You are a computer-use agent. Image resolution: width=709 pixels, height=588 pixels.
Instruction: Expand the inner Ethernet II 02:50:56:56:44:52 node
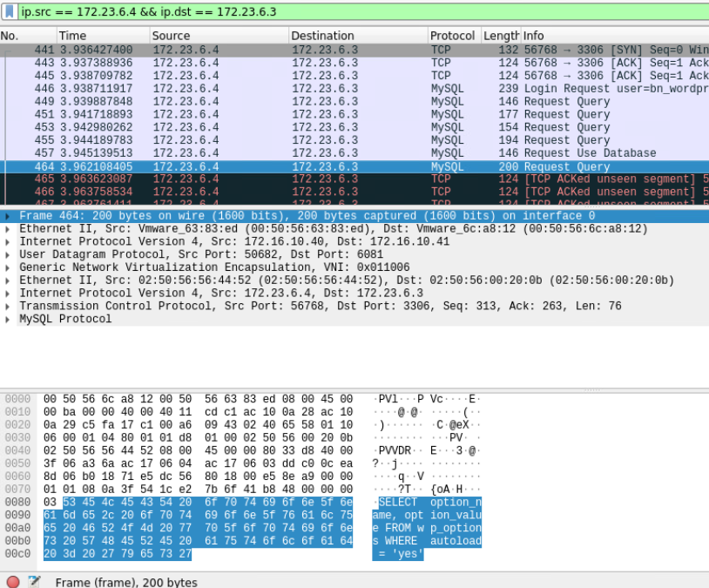[7, 280]
